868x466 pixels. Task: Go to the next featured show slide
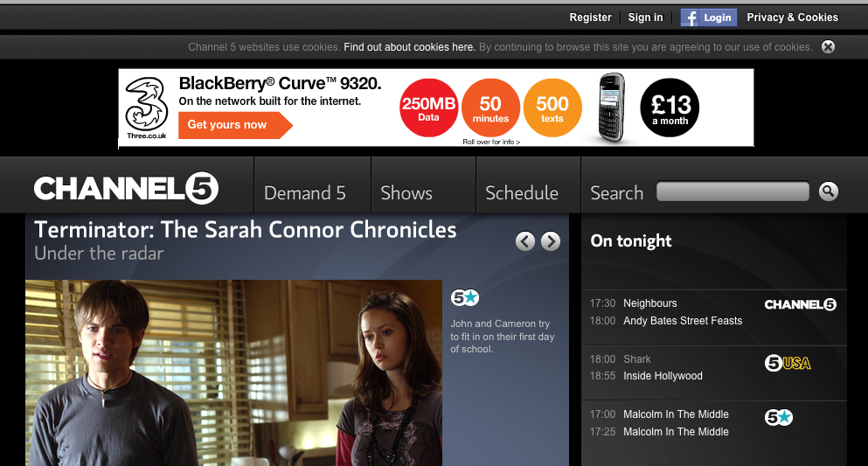click(x=550, y=241)
